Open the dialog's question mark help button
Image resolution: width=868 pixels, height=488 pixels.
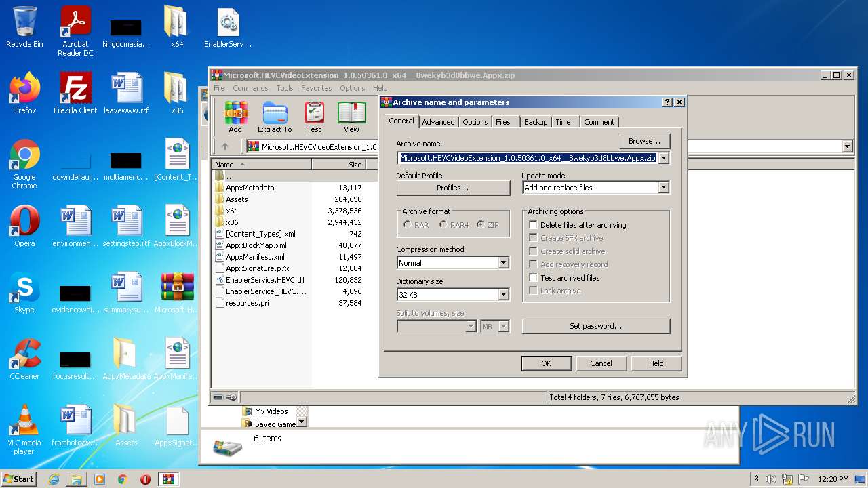(x=667, y=102)
